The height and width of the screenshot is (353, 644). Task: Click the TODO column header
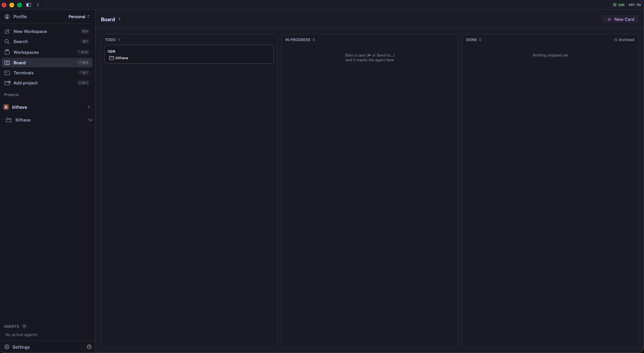point(110,40)
